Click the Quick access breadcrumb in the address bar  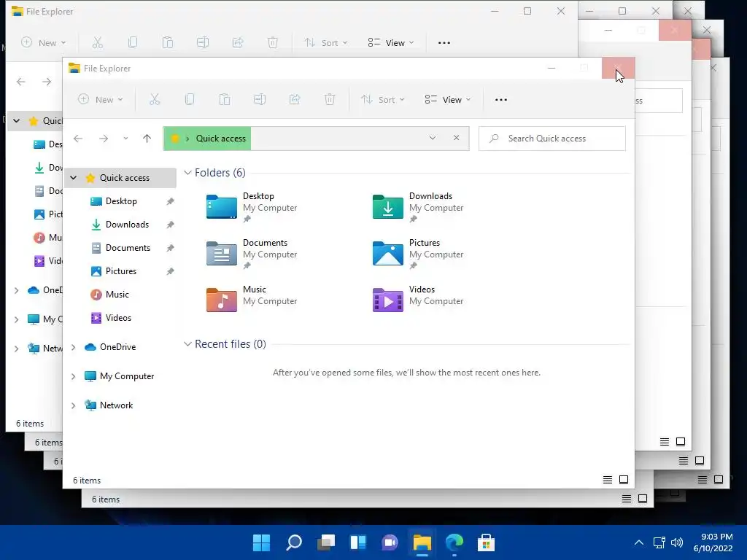click(x=220, y=138)
